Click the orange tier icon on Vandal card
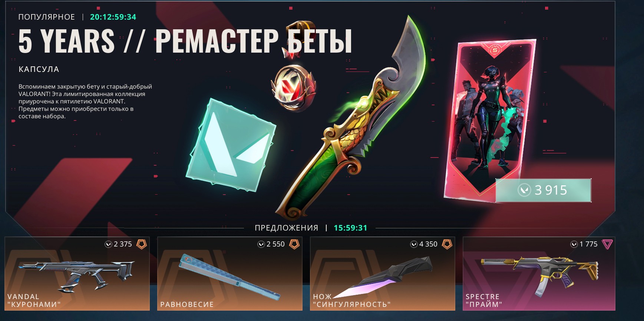Screen dimensions: 644x321 [142, 244]
